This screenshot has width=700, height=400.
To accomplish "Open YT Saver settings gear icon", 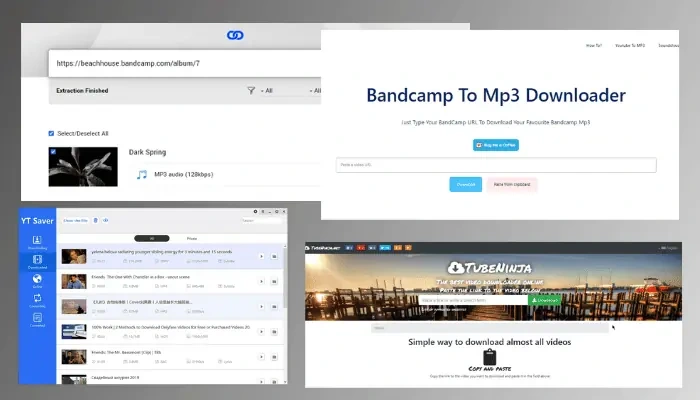I will 255,212.
